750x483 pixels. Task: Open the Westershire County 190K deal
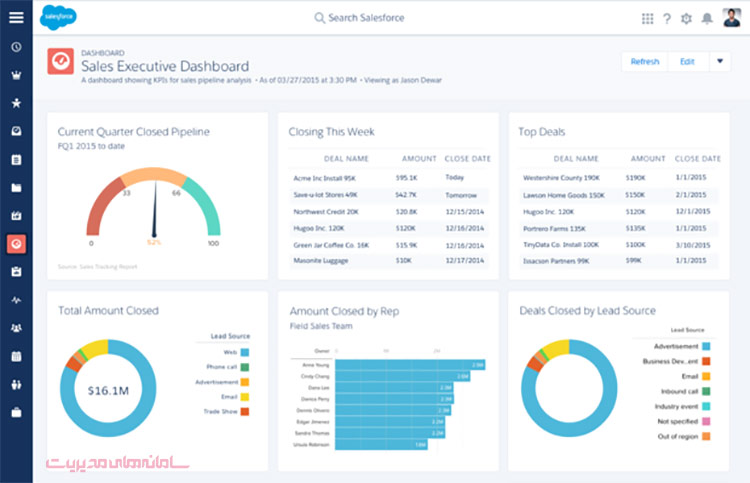pos(561,177)
